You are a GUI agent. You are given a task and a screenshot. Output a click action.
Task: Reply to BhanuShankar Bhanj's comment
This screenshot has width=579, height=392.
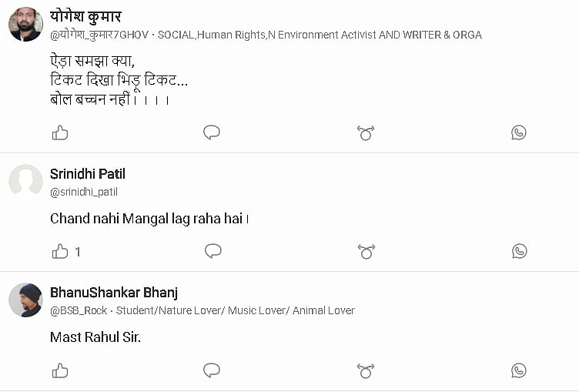212,370
